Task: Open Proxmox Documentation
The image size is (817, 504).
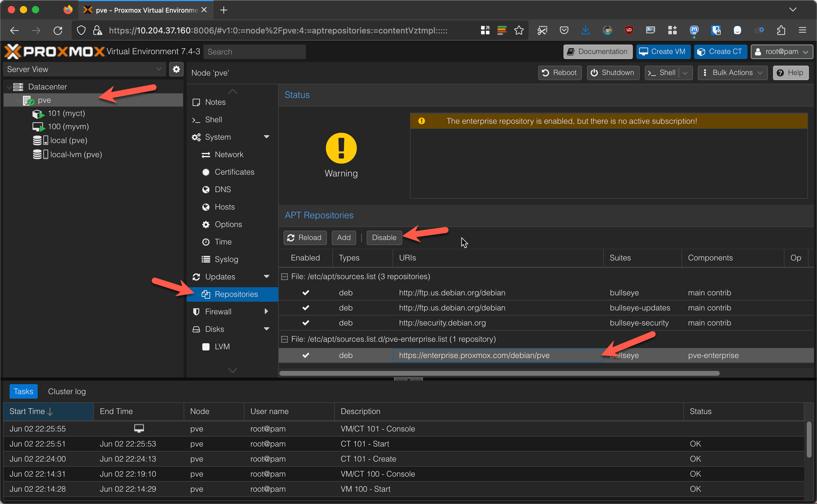Action: pos(598,52)
